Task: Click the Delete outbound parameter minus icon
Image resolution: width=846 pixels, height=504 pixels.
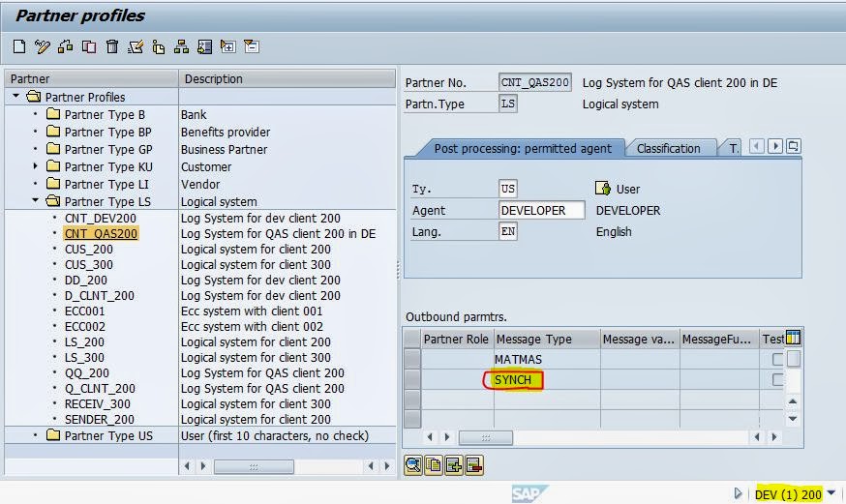Action: pyautogui.click(x=473, y=465)
